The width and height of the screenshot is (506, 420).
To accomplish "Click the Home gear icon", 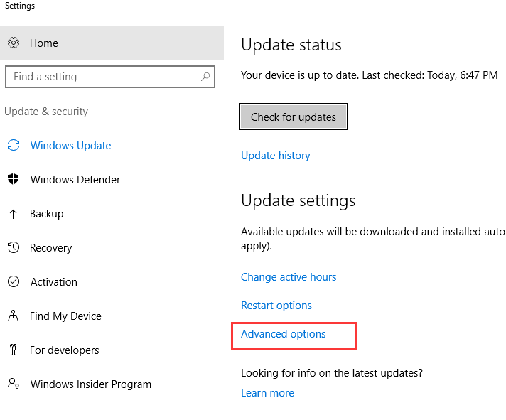I will click(14, 43).
